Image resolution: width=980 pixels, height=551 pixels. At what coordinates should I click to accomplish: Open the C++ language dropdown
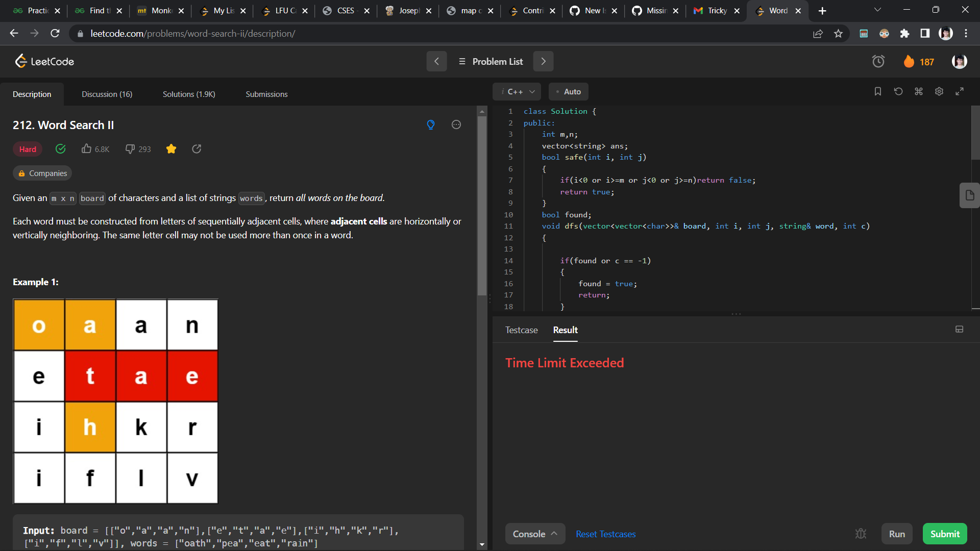click(x=517, y=92)
